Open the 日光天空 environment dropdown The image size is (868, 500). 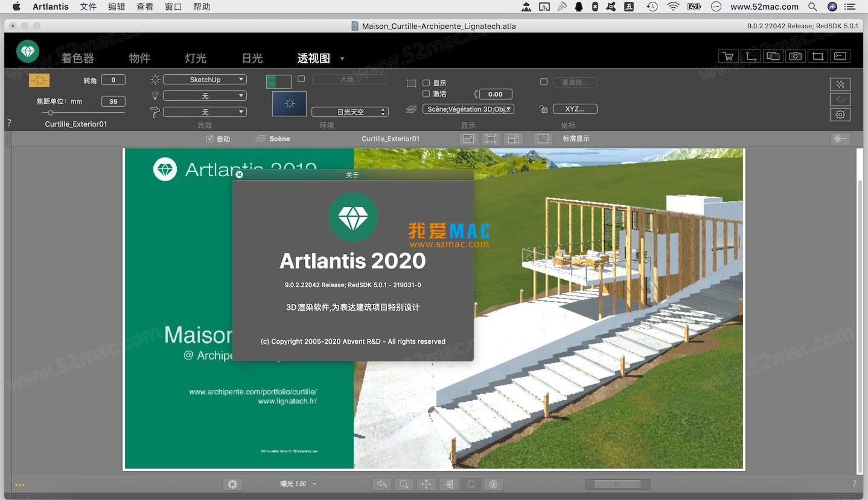click(x=350, y=112)
